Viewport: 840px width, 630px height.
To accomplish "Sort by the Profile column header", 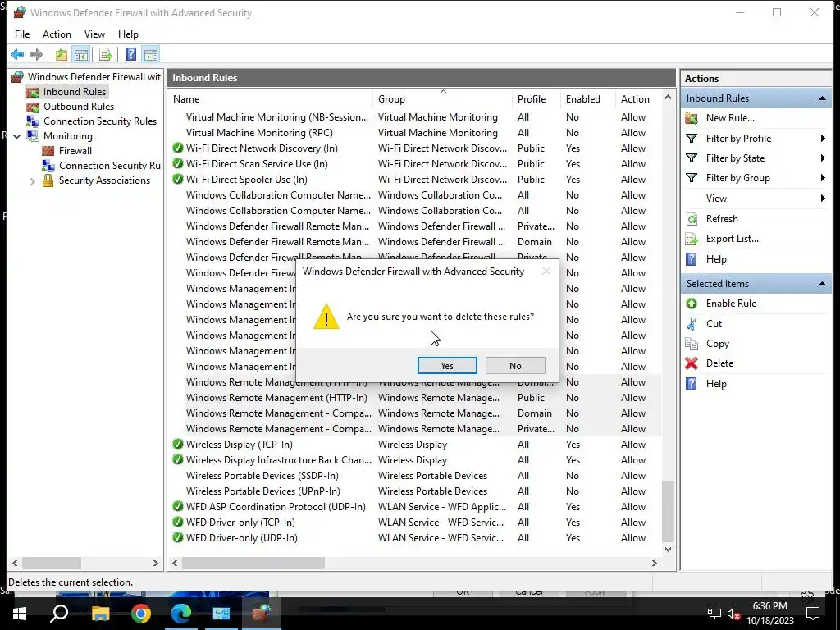I will click(x=536, y=99).
